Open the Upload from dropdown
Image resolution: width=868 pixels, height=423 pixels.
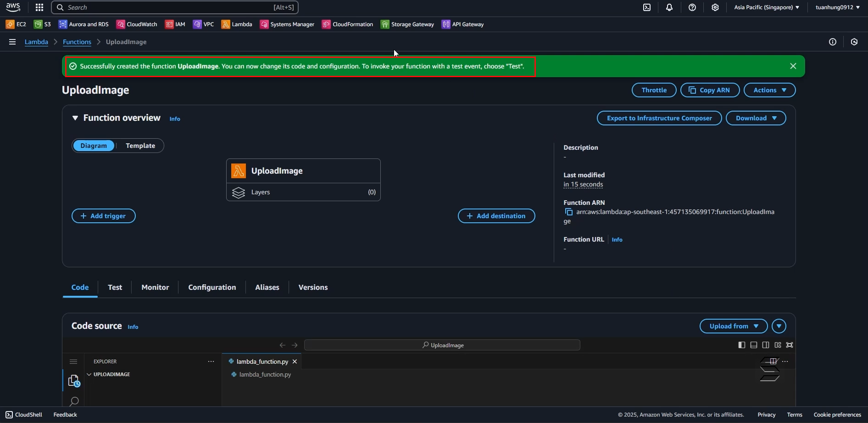click(x=734, y=326)
